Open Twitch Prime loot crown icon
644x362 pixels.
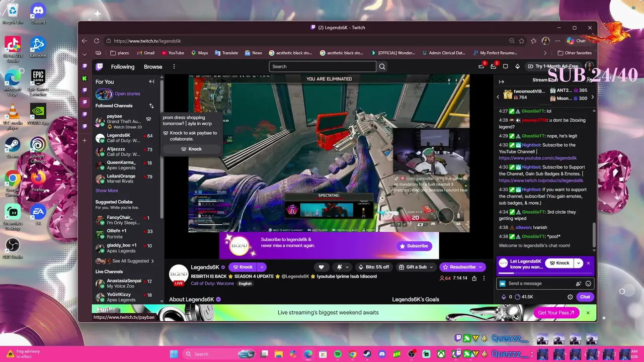point(481,66)
